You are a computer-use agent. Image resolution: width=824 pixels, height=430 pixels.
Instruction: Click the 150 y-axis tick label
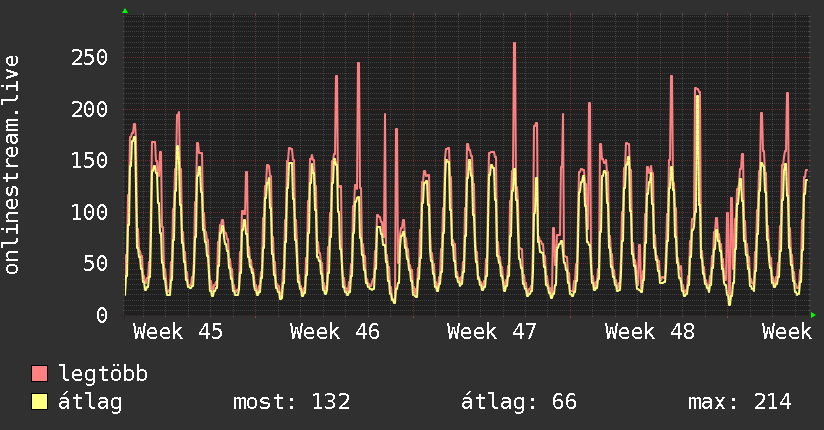pyautogui.click(x=90, y=160)
